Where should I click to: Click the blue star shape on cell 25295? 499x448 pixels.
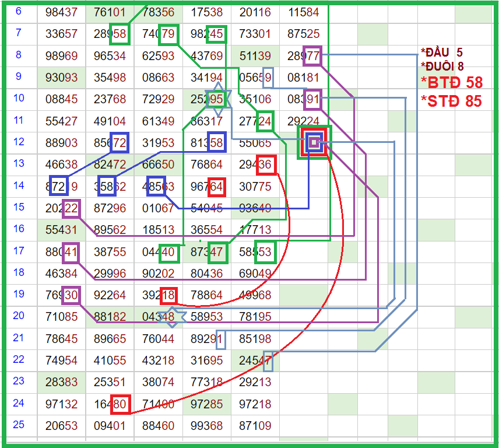(x=216, y=99)
